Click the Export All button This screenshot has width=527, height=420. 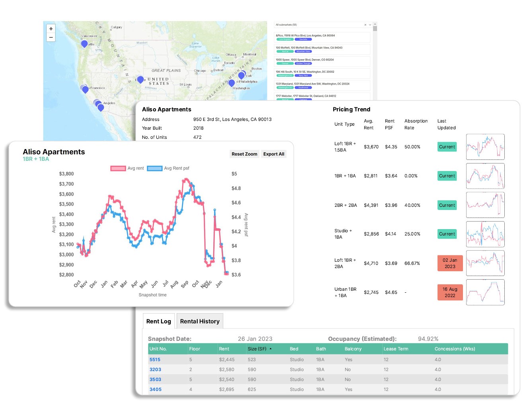point(274,154)
